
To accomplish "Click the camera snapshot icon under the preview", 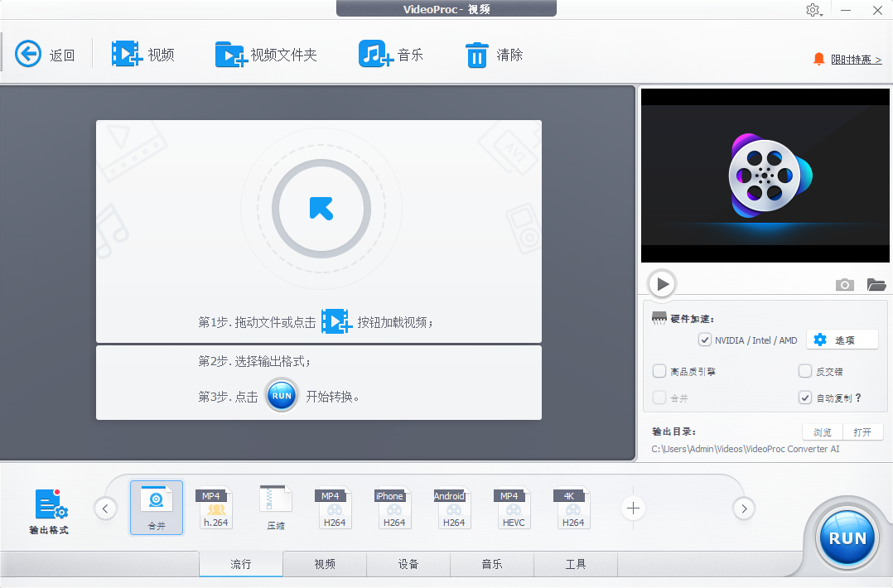I will tap(844, 284).
